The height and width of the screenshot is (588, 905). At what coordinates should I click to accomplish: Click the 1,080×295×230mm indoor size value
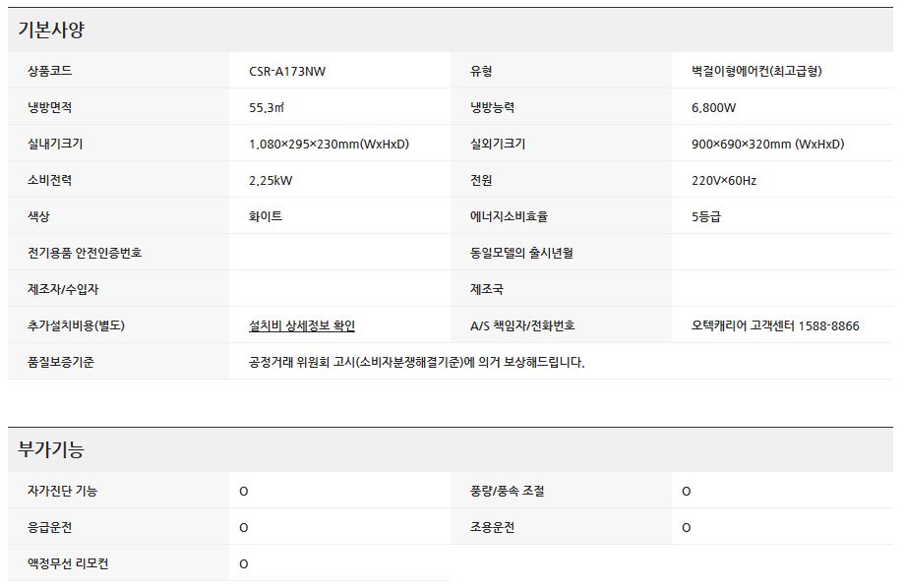pos(329,145)
